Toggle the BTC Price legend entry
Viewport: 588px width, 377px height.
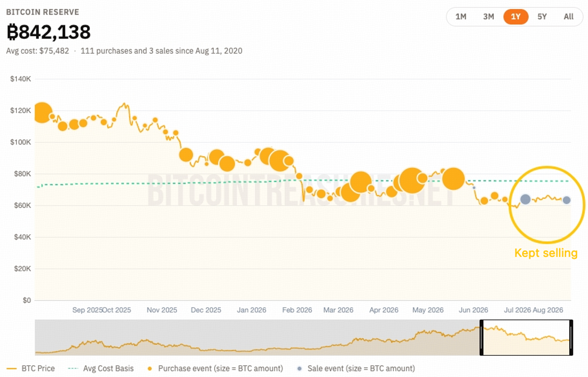(x=31, y=368)
